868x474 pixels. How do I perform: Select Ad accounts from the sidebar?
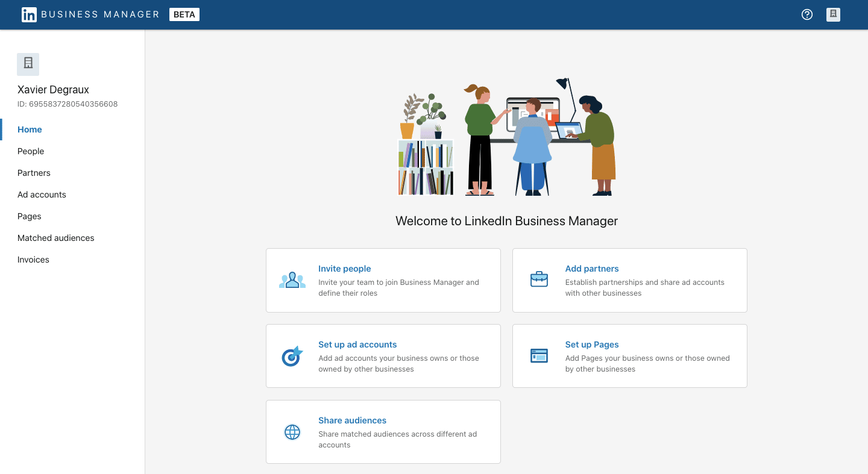[42, 195]
